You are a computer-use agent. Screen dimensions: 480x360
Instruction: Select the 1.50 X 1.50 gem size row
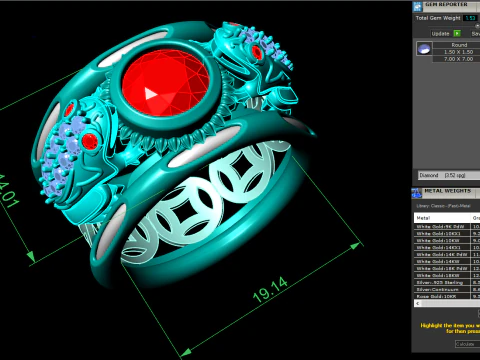point(458,52)
